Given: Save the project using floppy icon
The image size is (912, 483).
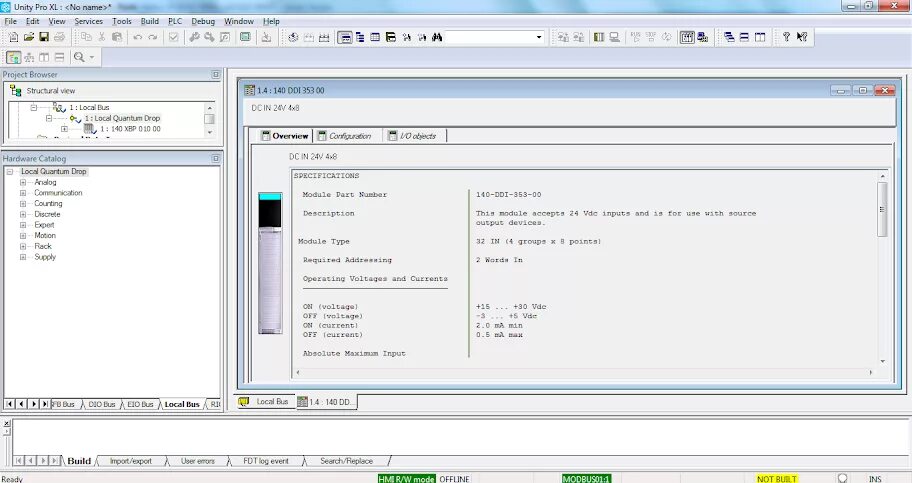Looking at the screenshot, I should click(44, 37).
